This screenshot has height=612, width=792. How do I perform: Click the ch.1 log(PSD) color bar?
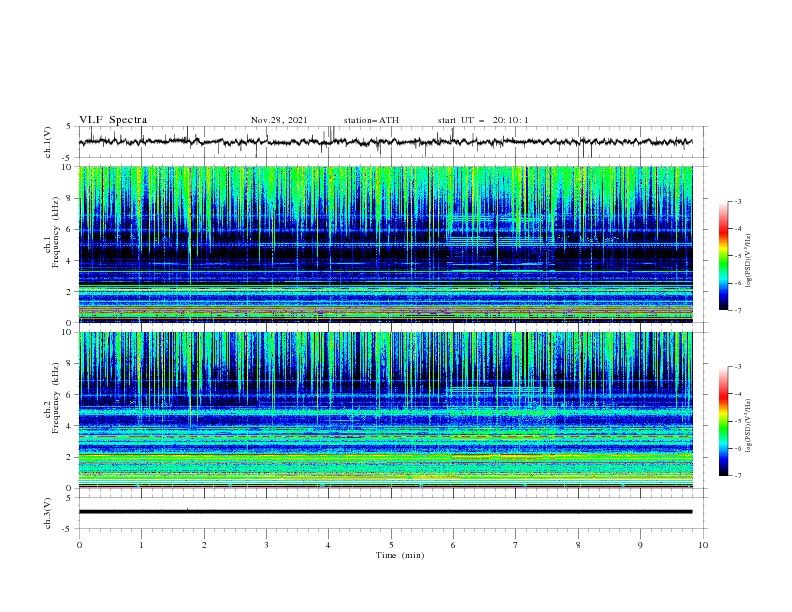[723, 256]
